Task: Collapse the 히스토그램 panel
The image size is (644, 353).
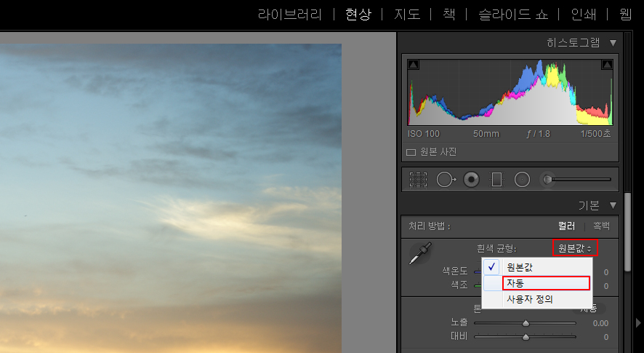Action: click(613, 43)
